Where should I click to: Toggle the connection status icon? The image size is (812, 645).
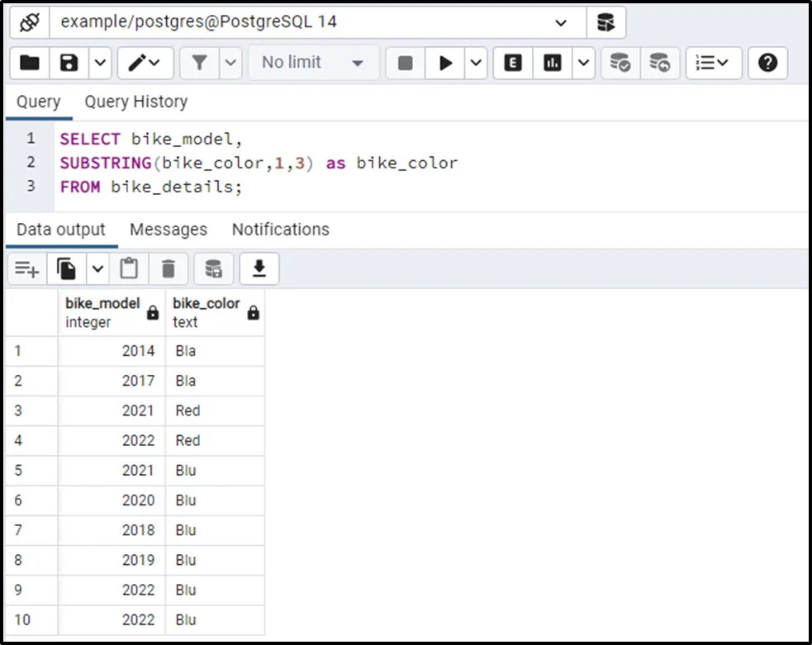30,22
